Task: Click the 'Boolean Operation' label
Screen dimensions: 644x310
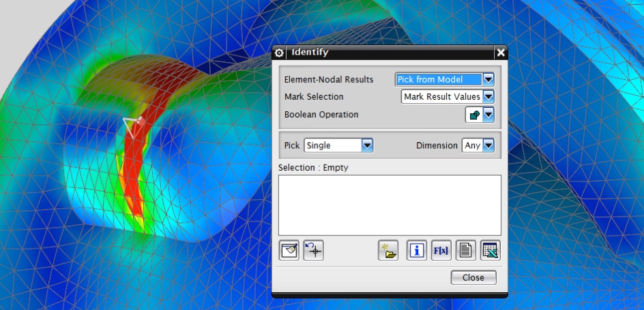Action: coord(321,115)
